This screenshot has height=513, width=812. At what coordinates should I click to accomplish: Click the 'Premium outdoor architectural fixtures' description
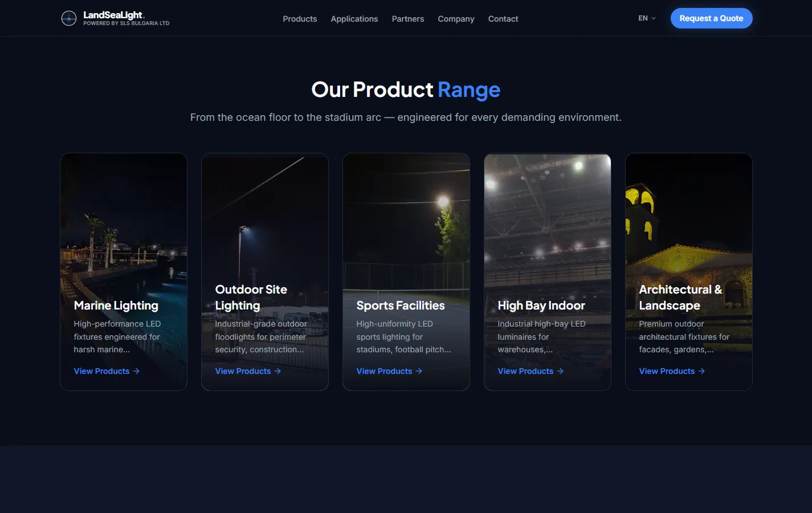click(x=684, y=336)
